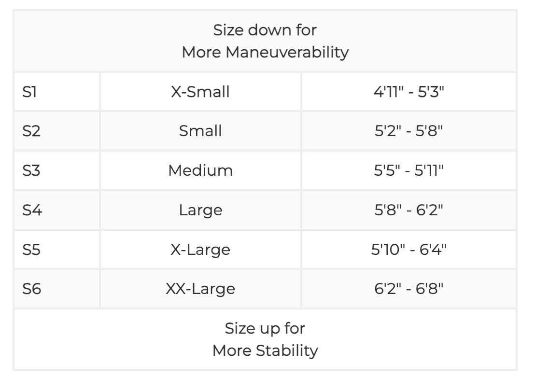Click the "Size up for More Stability" footer

(265, 339)
